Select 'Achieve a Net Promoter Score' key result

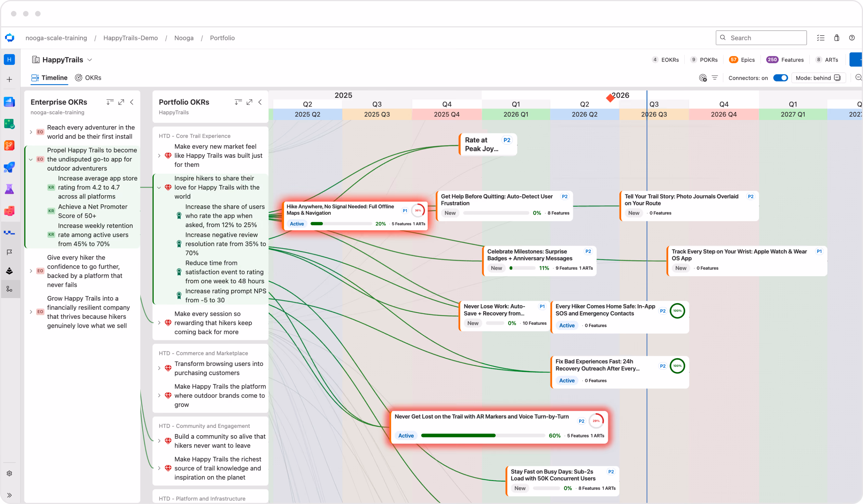[x=93, y=211]
